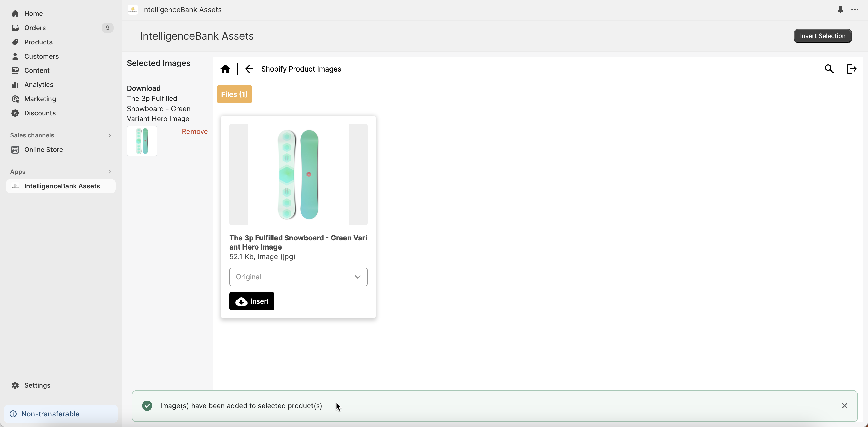The image size is (868, 427).
Task: Click the logout icon in asset browser
Action: pyautogui.click(x=851, y=69)
